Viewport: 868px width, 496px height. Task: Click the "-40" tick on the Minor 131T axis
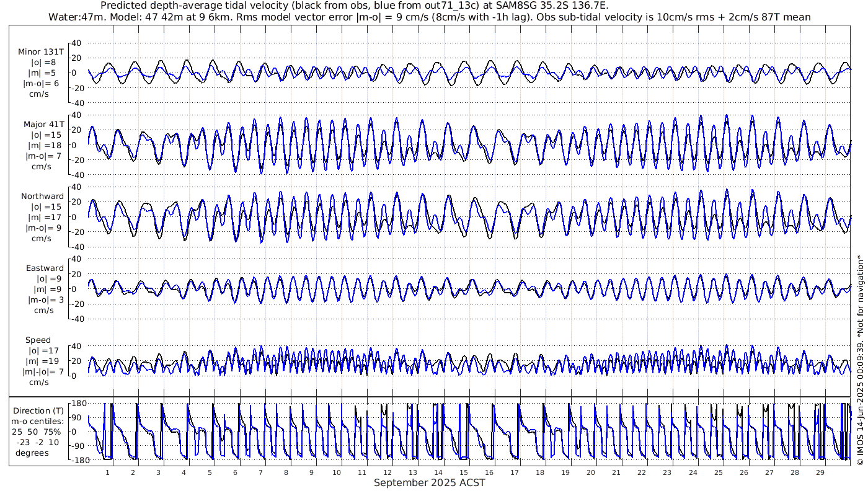click(76, 103)
